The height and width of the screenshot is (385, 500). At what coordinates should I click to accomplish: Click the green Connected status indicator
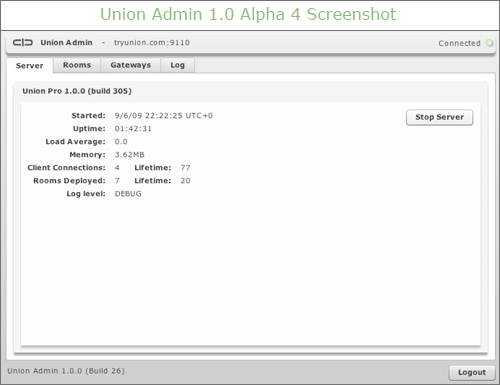489,43
